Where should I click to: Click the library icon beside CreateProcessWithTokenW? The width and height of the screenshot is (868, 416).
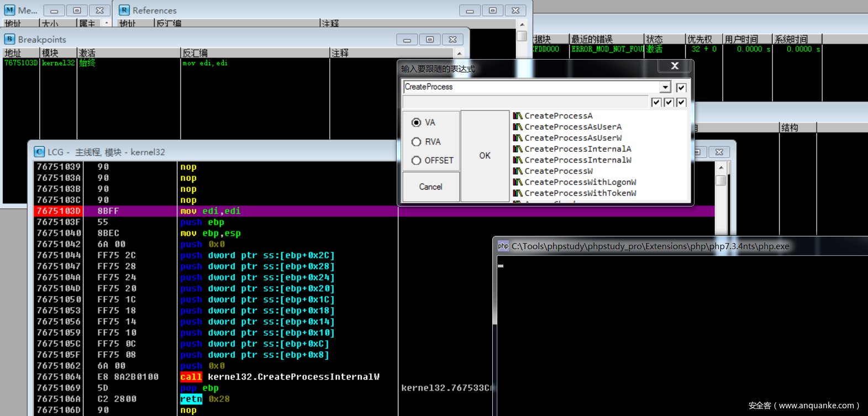click(518, 193)
